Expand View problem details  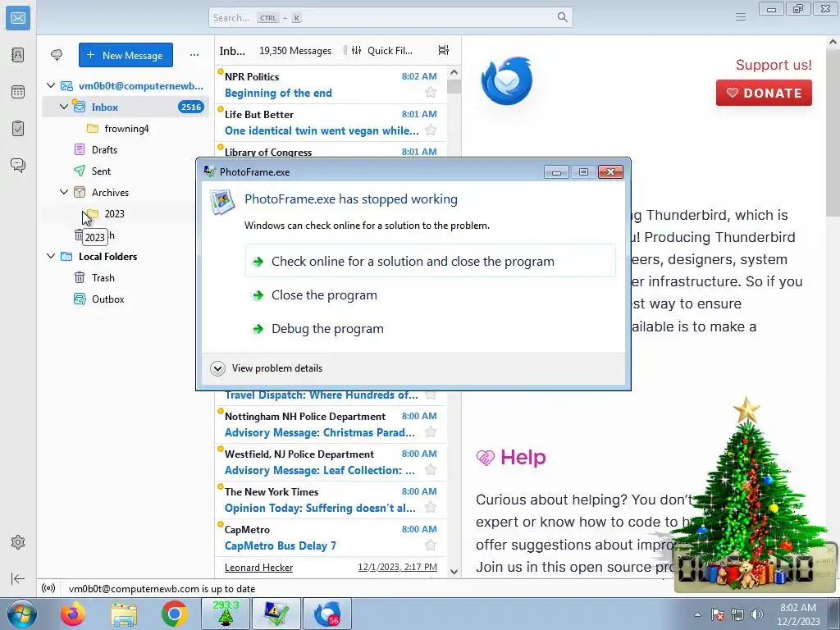pyautogui.click(x=267, y=368)
